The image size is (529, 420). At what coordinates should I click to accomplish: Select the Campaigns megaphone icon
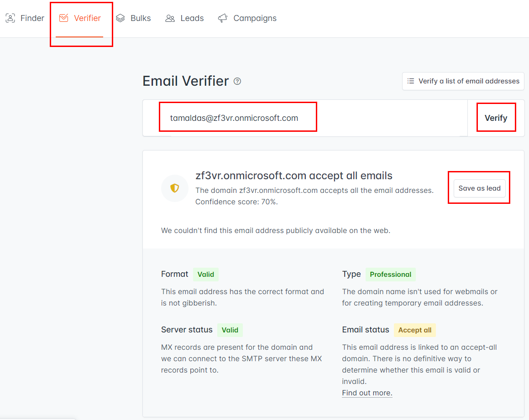[222, 18]
